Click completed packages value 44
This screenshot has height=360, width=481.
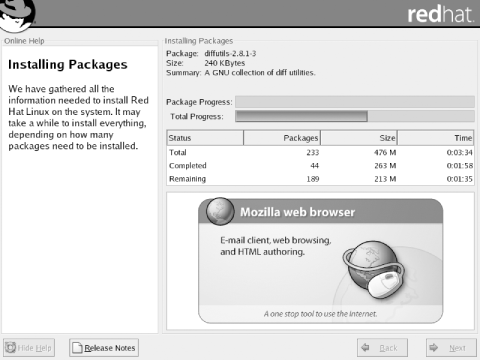[315, 166]
